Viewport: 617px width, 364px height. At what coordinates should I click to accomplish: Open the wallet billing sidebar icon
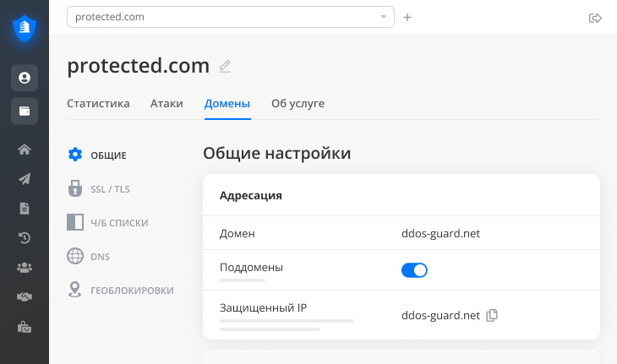[25, 111]
